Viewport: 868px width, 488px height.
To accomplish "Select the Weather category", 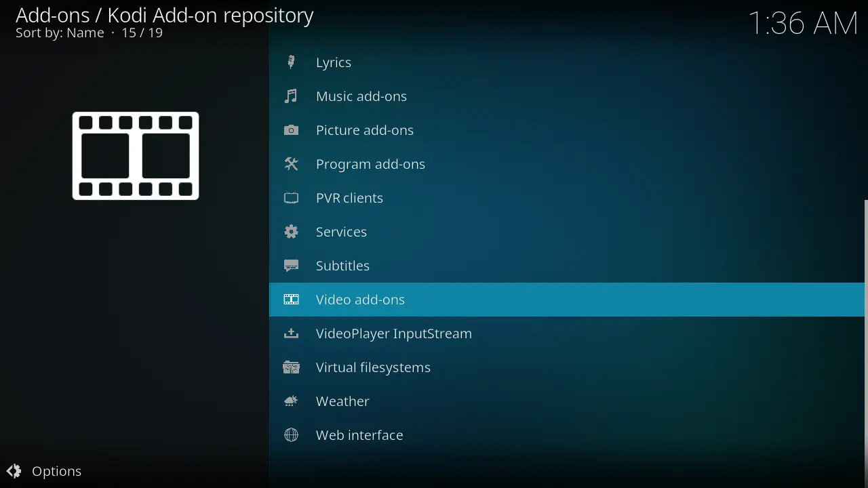I will click(568, 401).
